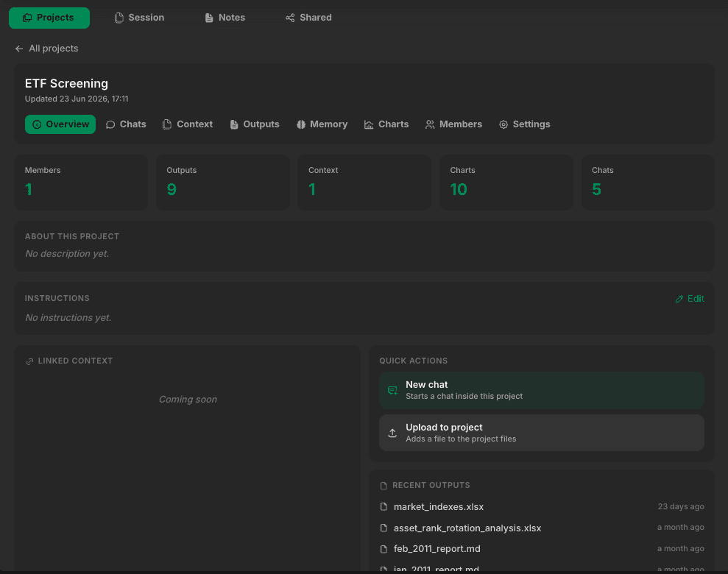The image size is (728, 574).
Task: Open the Memory project tab
Action: [322, 124]
